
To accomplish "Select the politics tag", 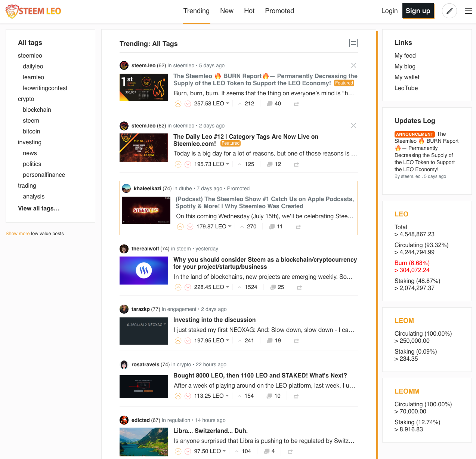I will tap(32, 164).
